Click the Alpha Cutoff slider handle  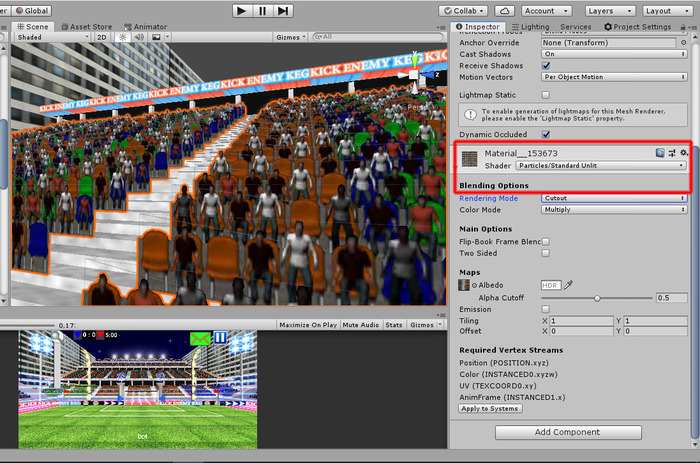tap(597, 298)
